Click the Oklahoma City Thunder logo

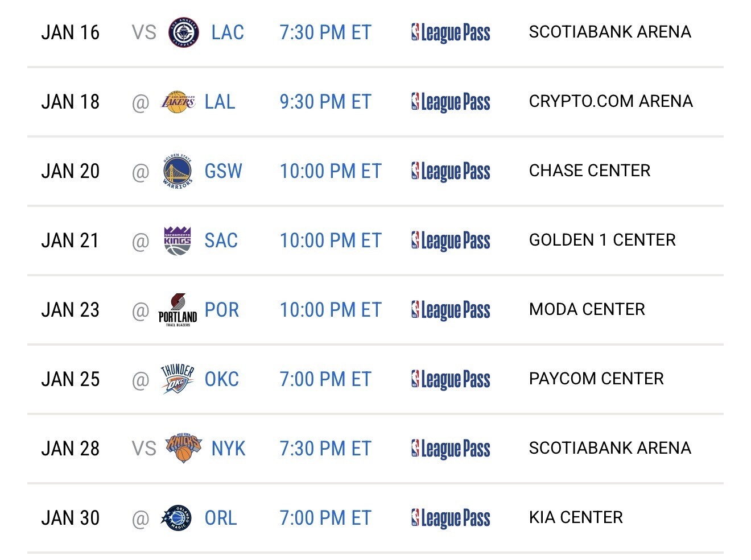[x=178, y=379]
